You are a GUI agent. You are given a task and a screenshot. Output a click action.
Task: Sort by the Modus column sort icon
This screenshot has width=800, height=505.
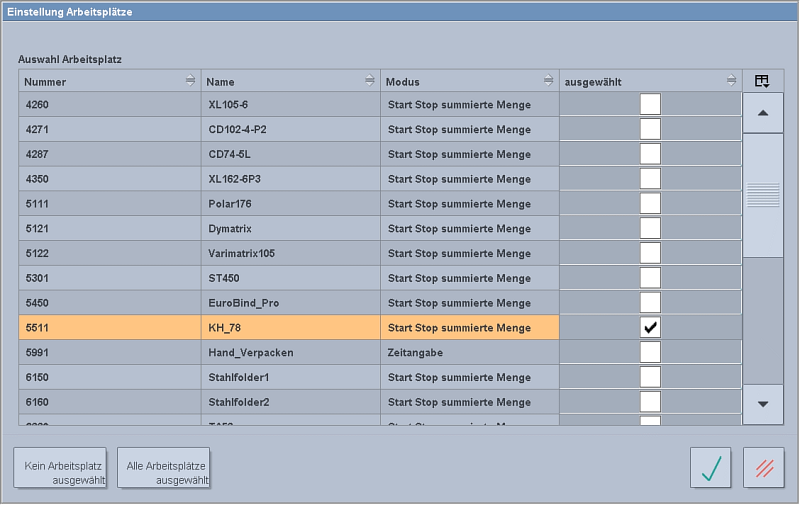pos(548,81)
